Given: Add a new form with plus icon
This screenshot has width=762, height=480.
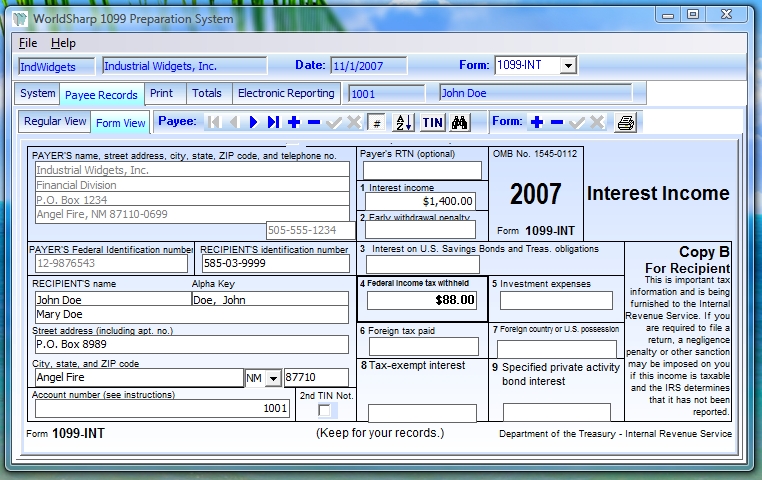Looking at the screenshot, I should tap(537, 122).
